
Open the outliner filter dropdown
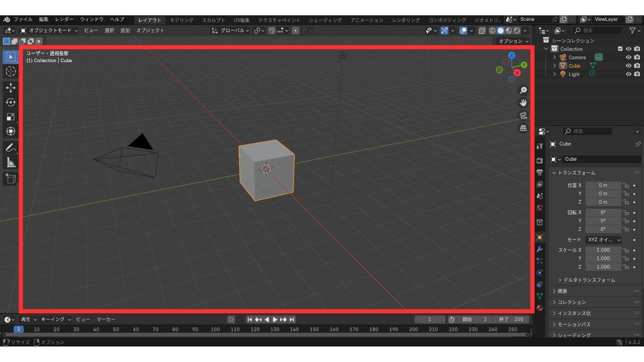tap(635, 31)
